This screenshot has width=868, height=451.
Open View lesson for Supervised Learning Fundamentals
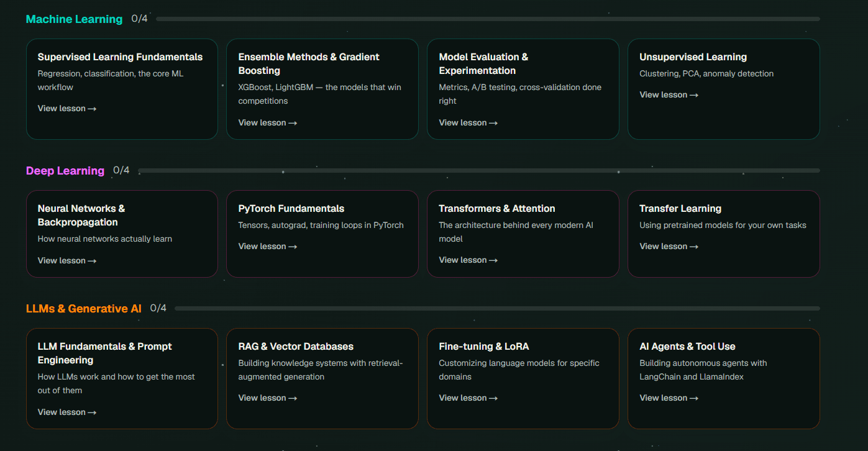click(67, 109)
